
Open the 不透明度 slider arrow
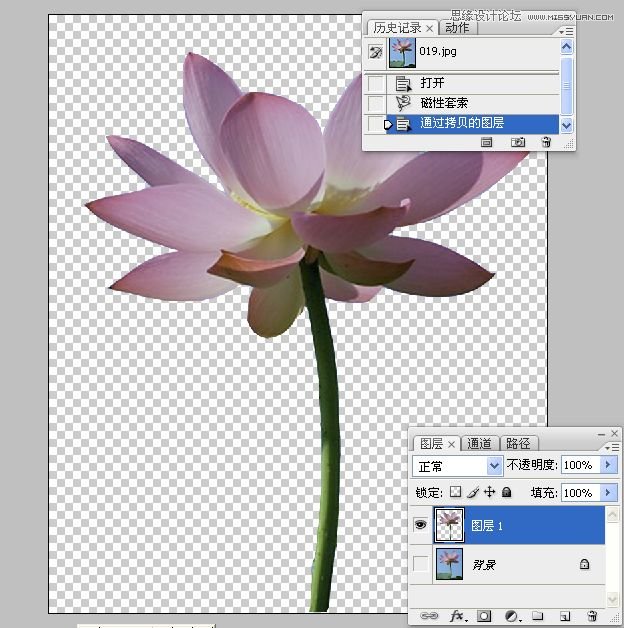[608, 465]
